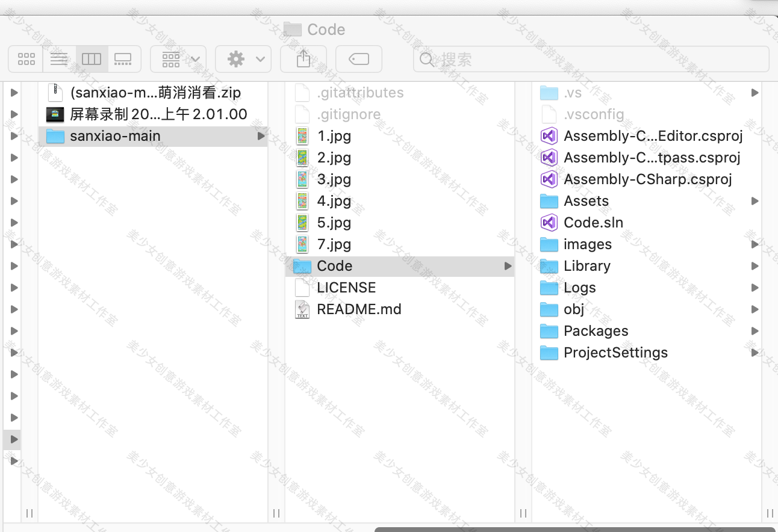
Task: Expand sanxiao-main folder arrow
Action: pos(261,136)
